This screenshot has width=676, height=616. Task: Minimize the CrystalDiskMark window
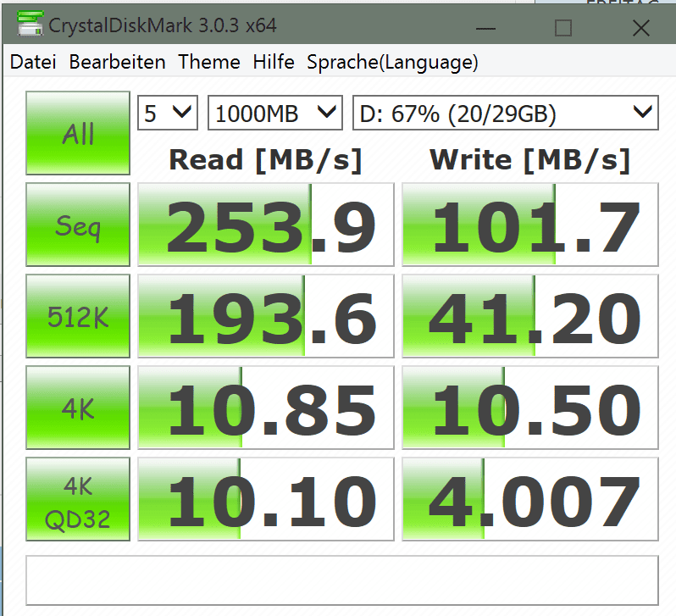485,29
